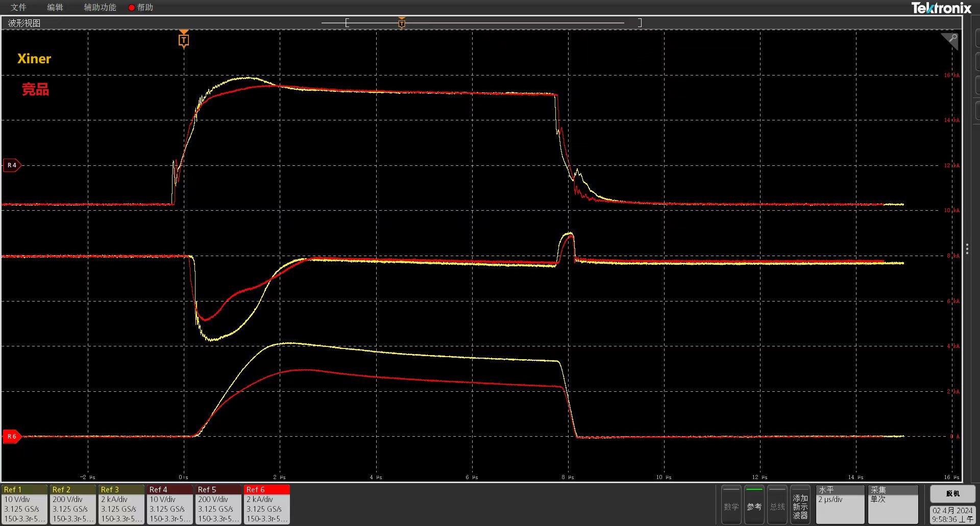The image size is (980, 526).
Task: Click the trigger marker on record overview bar
Action: click(x=402, y=23)
